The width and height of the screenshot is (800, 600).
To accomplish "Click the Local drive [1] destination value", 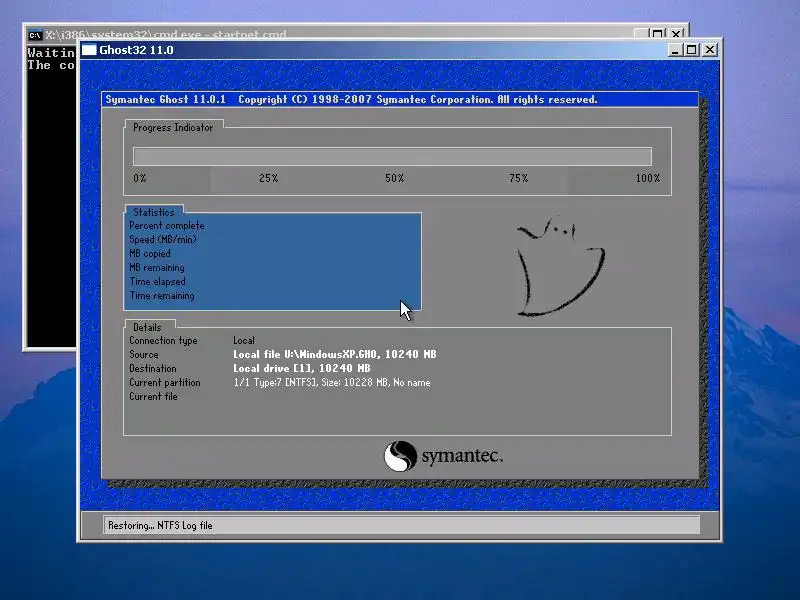I will [x=302, y=368].
